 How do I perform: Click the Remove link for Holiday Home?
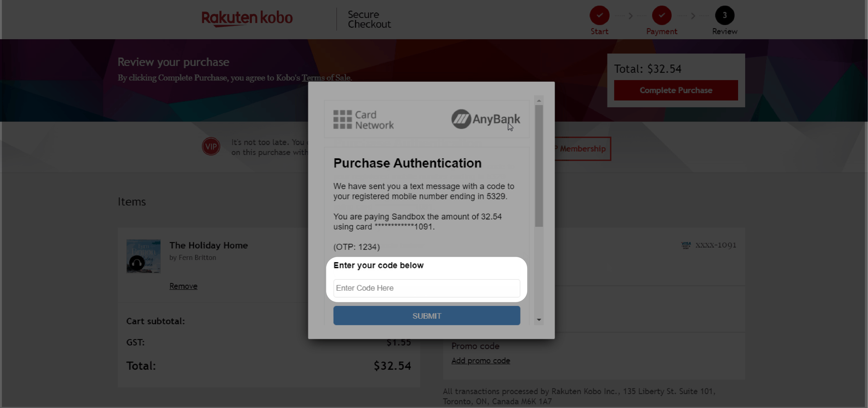pos(183,286)
